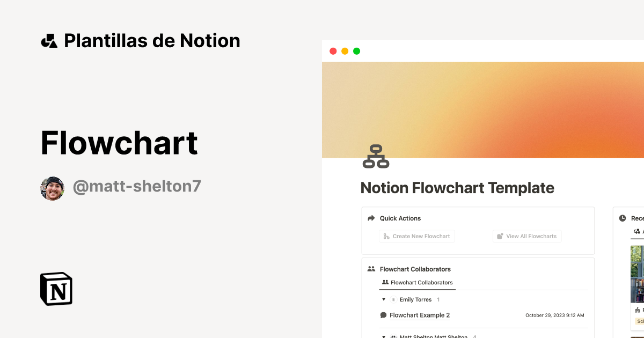Click the Plantillas de Notion logo icon
Screen dimensions: 644x338
(50, 40)
